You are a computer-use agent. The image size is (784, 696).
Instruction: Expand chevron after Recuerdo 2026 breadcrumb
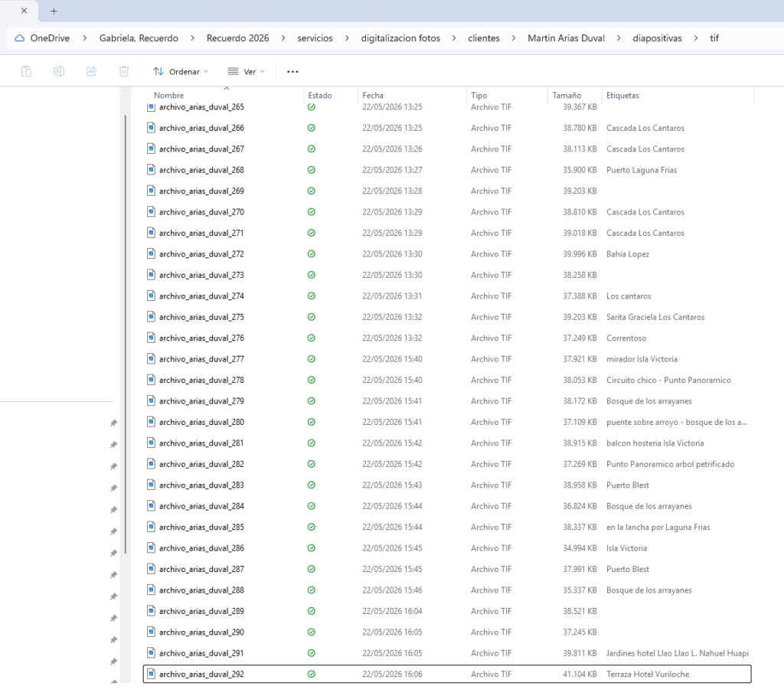click(x=283, y=38)
